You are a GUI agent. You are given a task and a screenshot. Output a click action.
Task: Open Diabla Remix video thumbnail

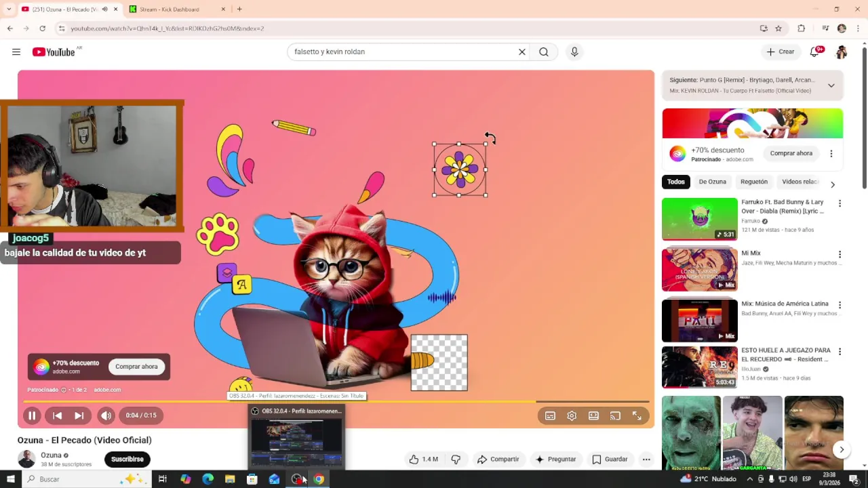[x=699, y=219]
